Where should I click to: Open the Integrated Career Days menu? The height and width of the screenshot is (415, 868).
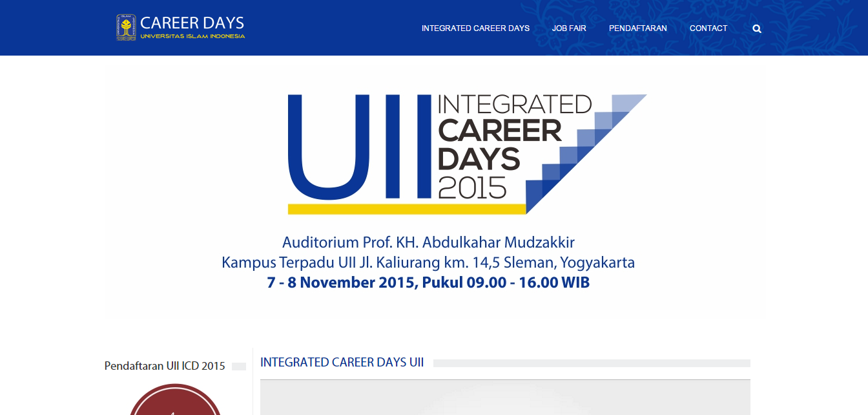tap(475, 28)
